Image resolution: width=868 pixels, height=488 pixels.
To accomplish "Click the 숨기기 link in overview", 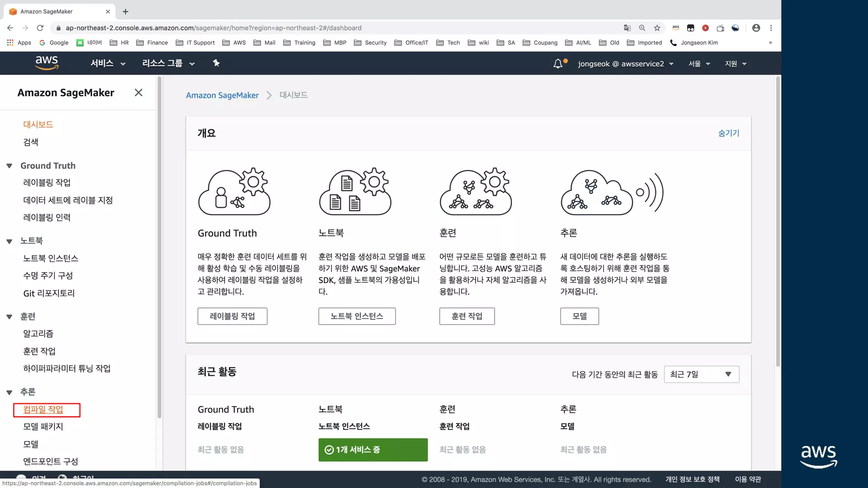I will pyautogui.click(x=728, y=133).
